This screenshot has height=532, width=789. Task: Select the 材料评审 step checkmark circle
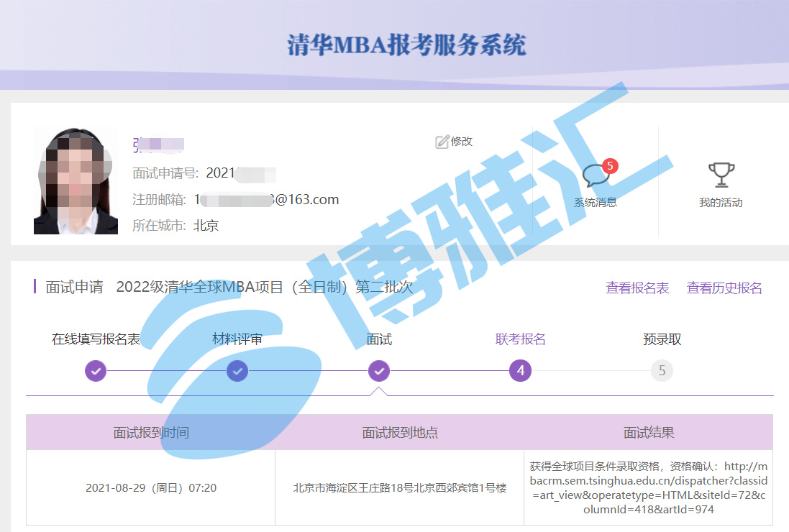237,371
